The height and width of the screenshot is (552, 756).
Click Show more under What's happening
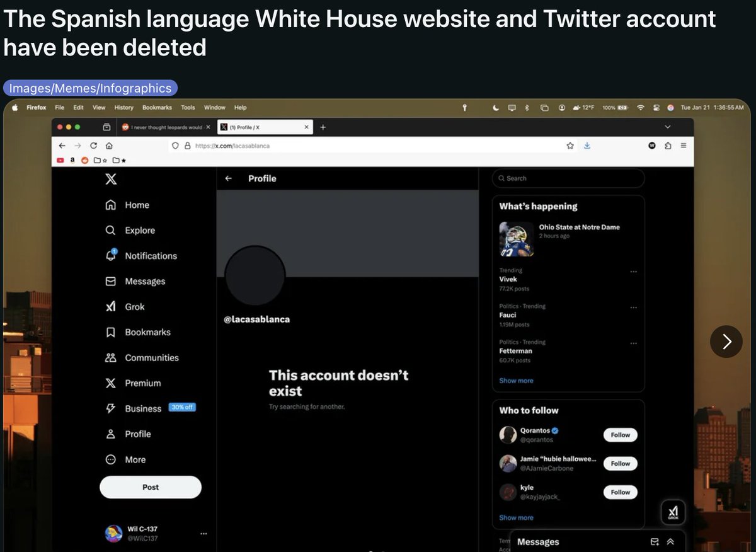click(x=516, y=381)
